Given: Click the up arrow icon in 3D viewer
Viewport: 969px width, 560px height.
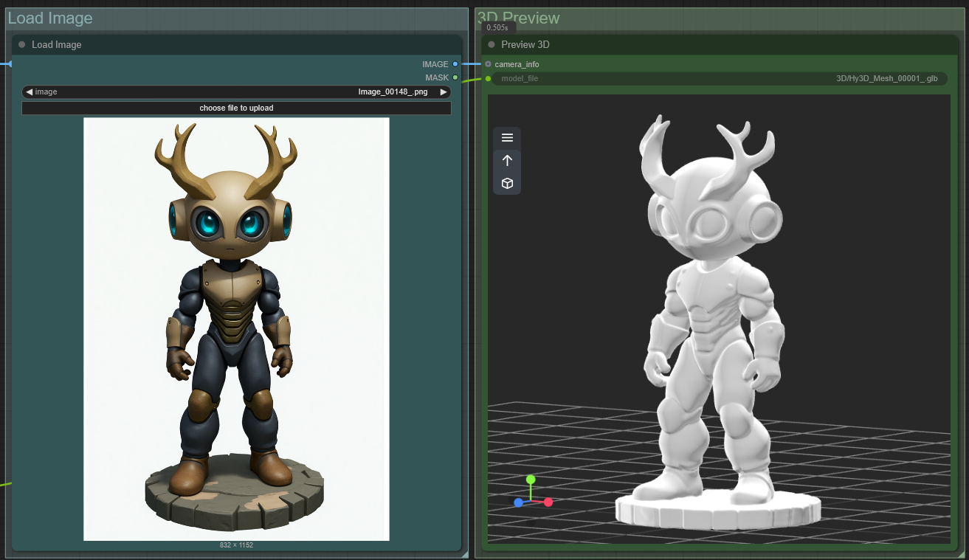Looking at the screenshot, I should click(x=507, y=160).
